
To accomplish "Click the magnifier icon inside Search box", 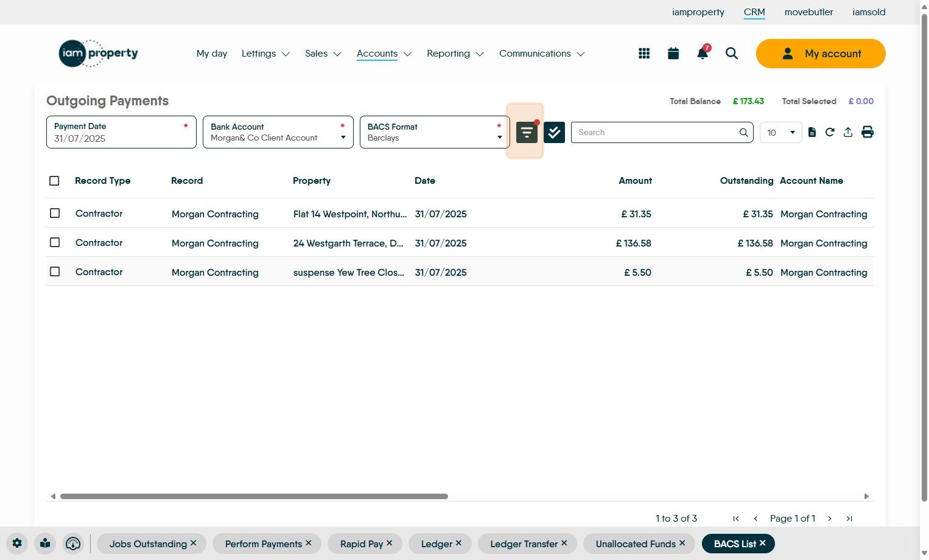I will (743, 132).
